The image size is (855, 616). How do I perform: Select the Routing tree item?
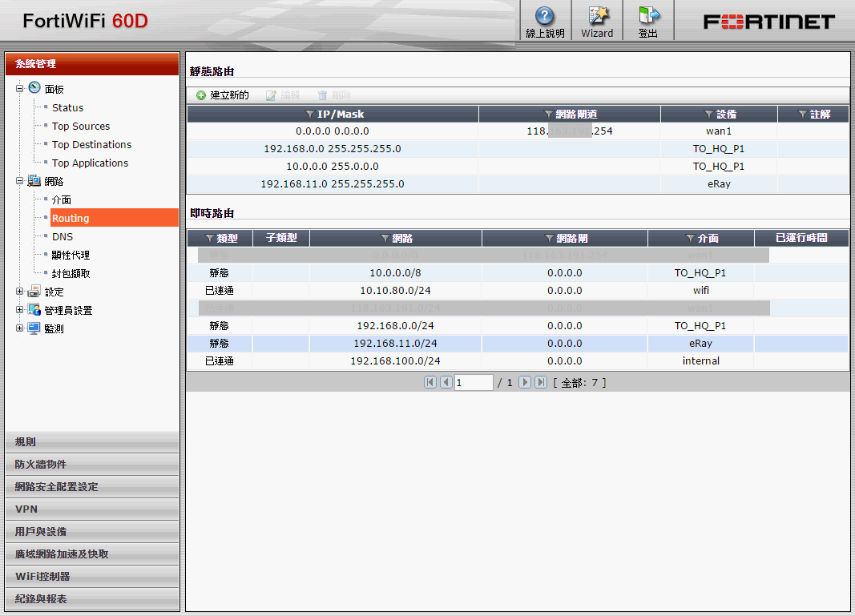pyautogui.click(x=115, y=218)
